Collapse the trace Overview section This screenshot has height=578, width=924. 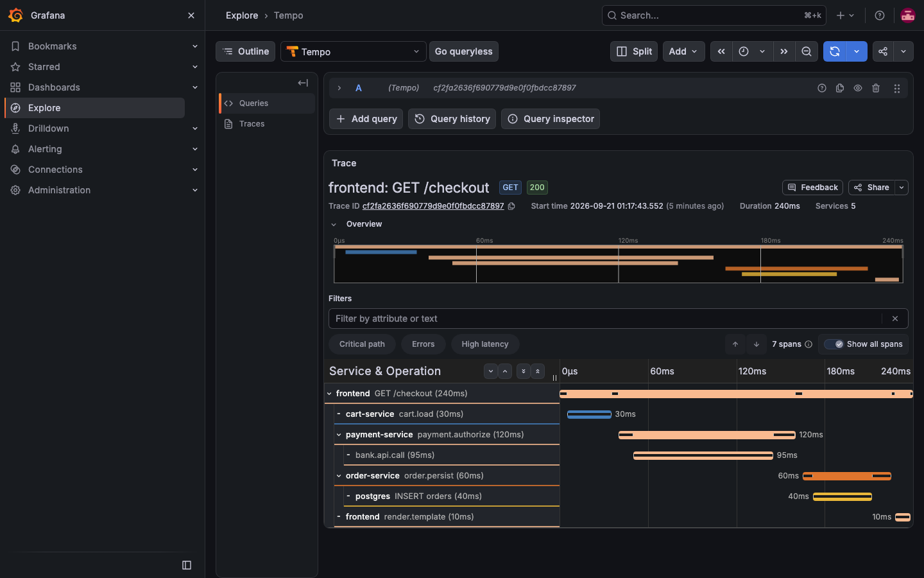334,224
